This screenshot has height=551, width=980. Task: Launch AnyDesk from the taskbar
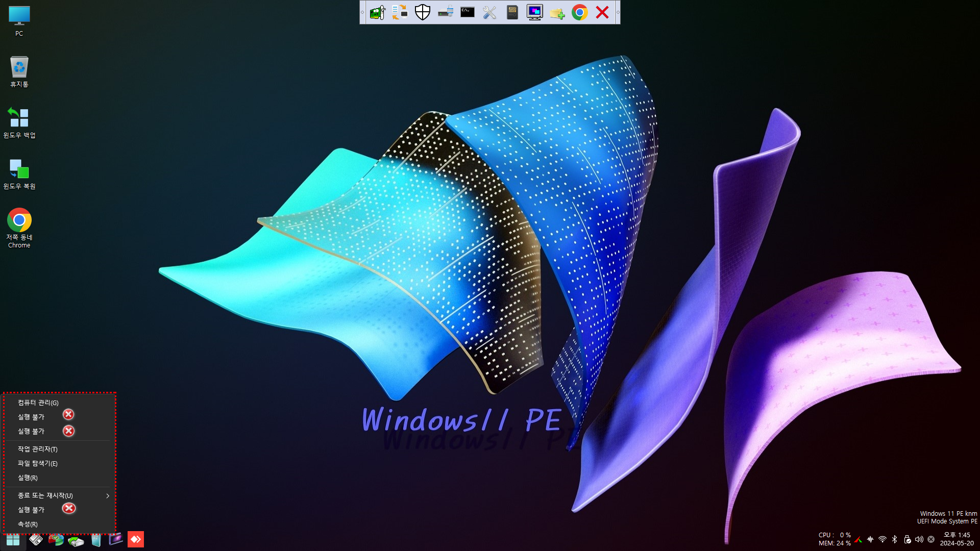point(136,539)
